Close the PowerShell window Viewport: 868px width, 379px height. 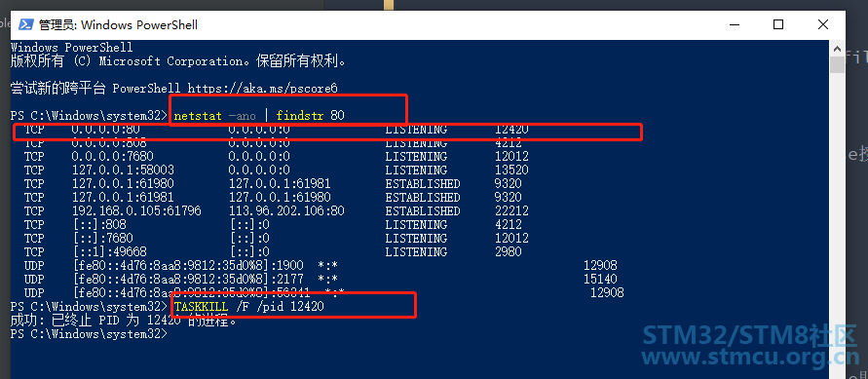(822, 25)
